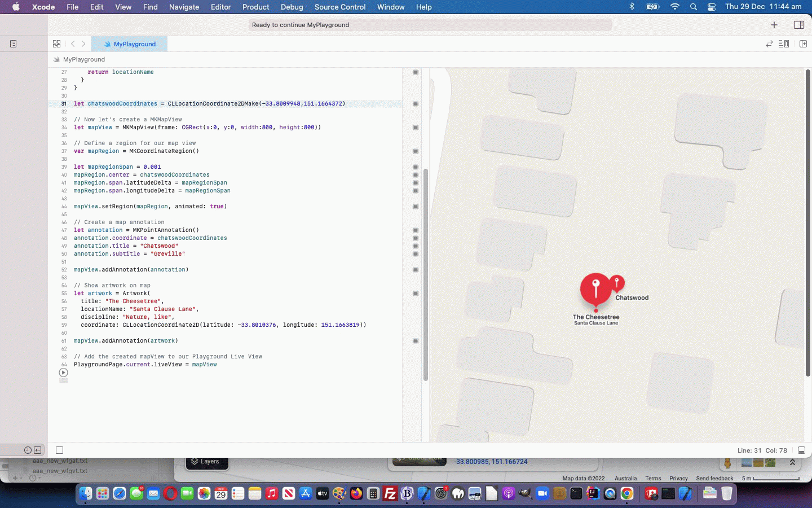Click the add editor on right icon
The height and width of the screenshot is (508, 812).
803,44
